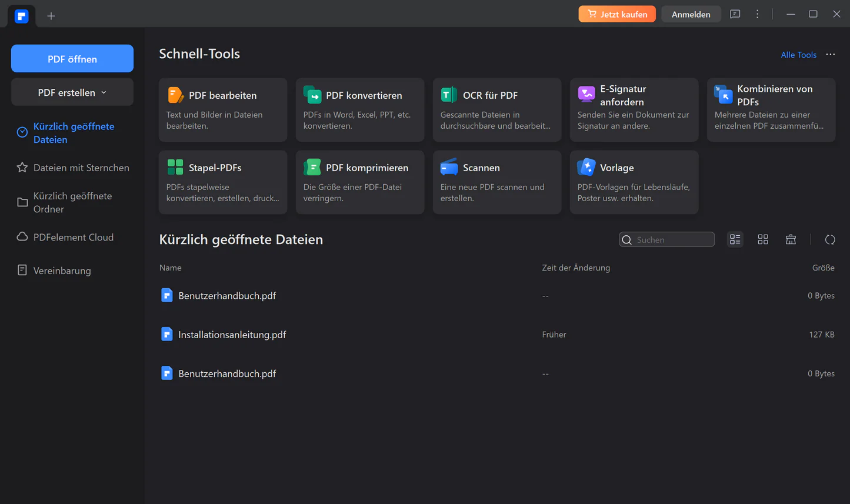Screen dimensions: 850x504
Task: Select Kürzlich geöffnete Dateien in sidebar
Action: [72, 133]
